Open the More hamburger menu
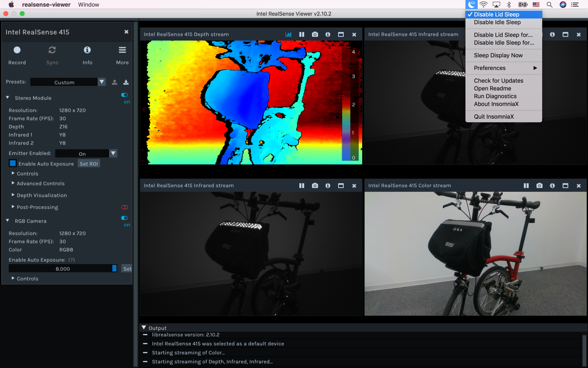Image resolution: width=588 pixels, height=368 pixels. click(122, 50)
